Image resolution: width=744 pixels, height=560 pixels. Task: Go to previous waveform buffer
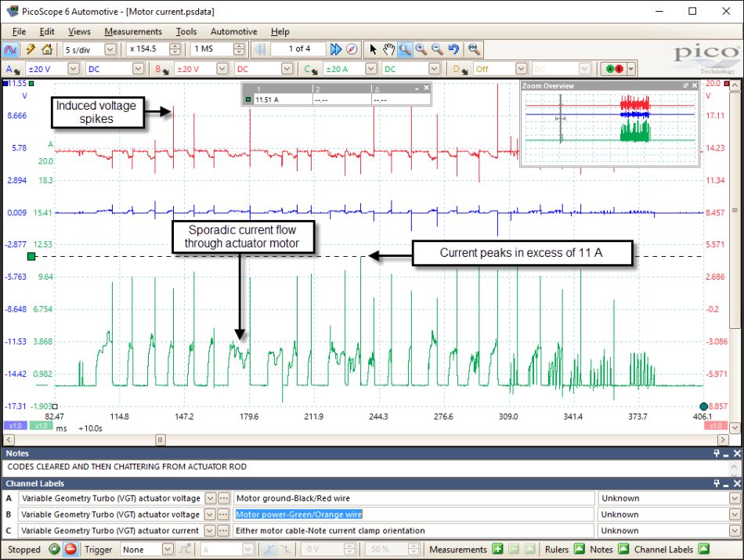coord(259,49)
